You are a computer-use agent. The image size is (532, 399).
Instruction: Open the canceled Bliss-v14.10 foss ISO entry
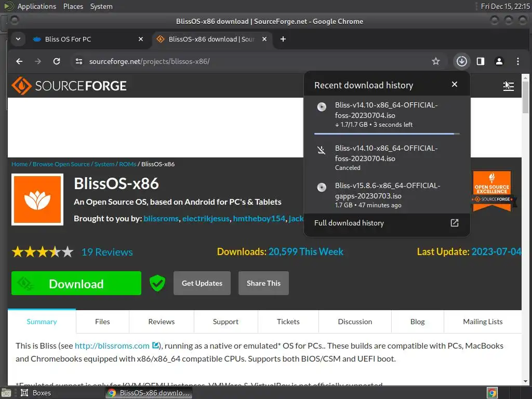pyautogui.click(x=387, y=158)
